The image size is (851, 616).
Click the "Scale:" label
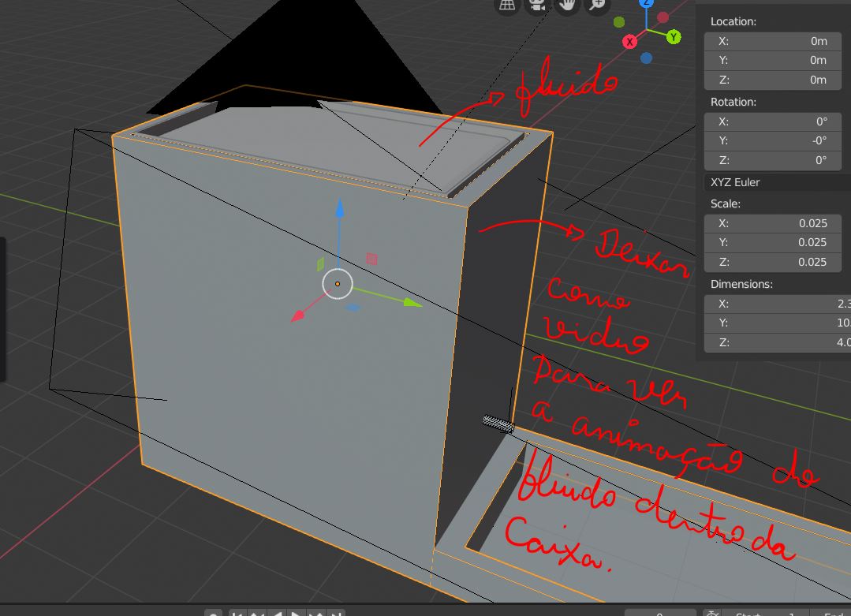pyautogui.click(x=726, y=204)
